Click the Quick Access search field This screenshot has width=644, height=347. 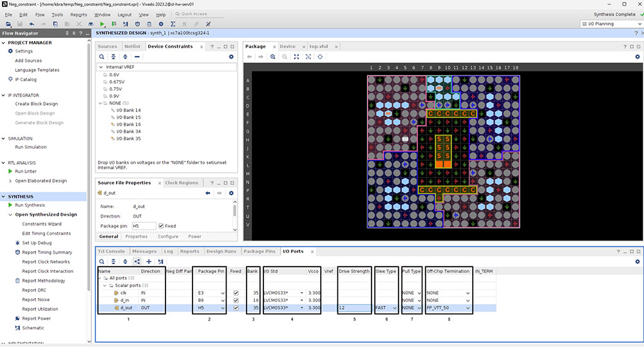(x=199, y=14)
